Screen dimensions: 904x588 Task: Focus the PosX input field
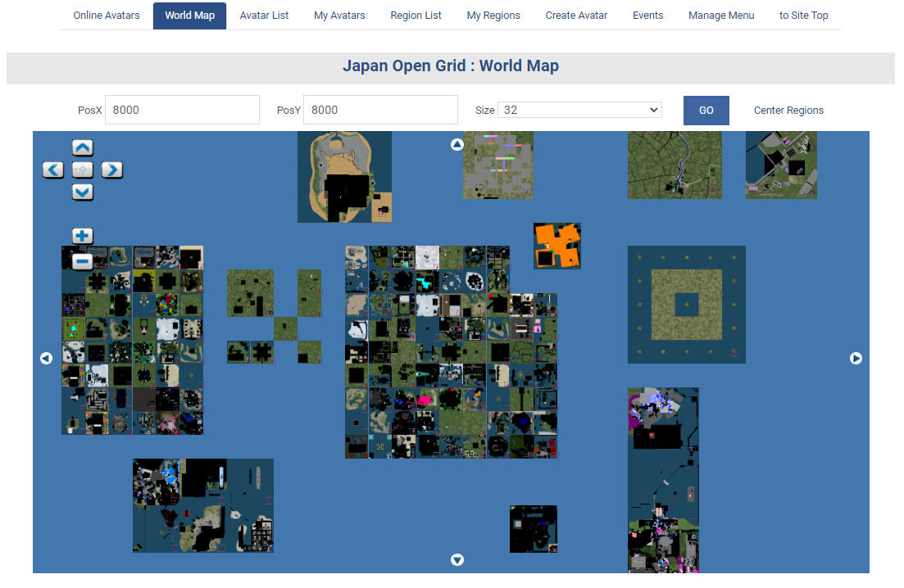182,111
